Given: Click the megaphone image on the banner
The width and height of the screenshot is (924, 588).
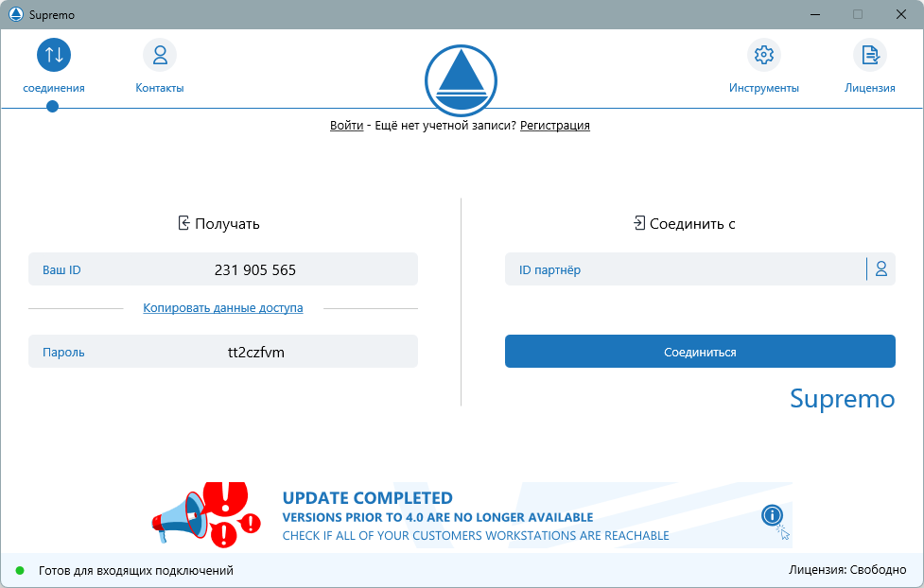Looking at the screenshot, I should pyautogui.click(x=206, y=515).
